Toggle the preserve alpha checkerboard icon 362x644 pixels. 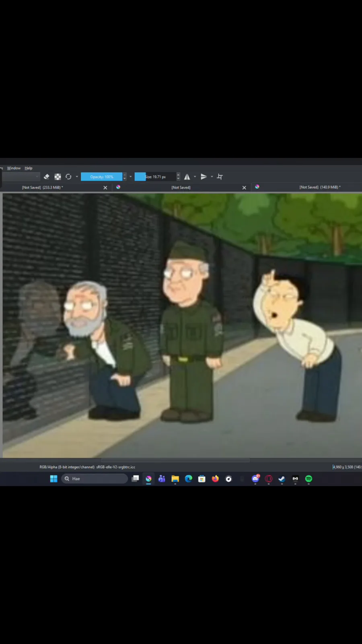pos(58,177)
